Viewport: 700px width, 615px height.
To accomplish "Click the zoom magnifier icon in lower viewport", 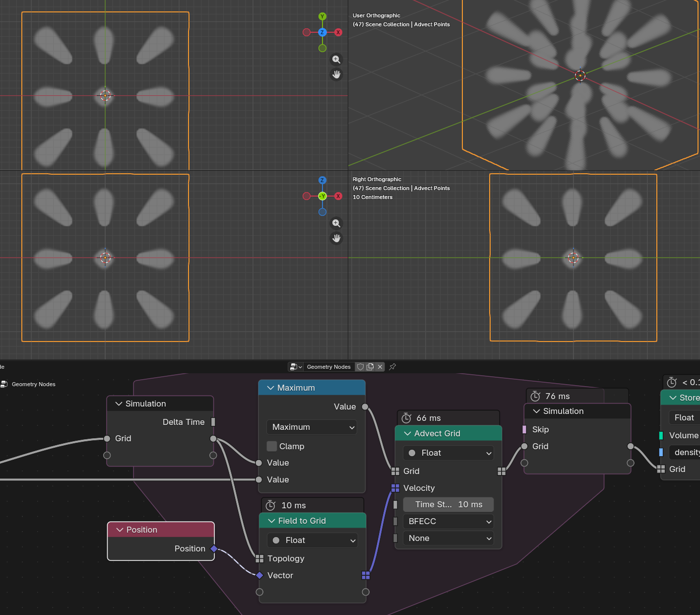I will click(x=336, y=223).
